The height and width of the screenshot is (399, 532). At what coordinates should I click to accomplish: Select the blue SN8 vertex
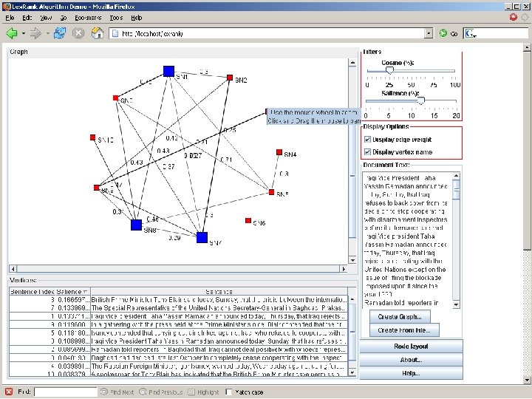[136, 225]
